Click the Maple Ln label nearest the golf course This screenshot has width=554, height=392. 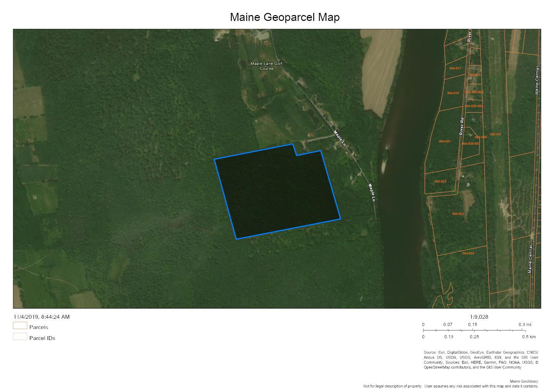339,139
